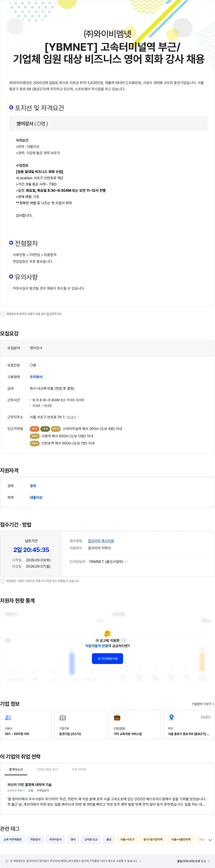Click 서울 종로구 종로 98 location text

point(189,733)
